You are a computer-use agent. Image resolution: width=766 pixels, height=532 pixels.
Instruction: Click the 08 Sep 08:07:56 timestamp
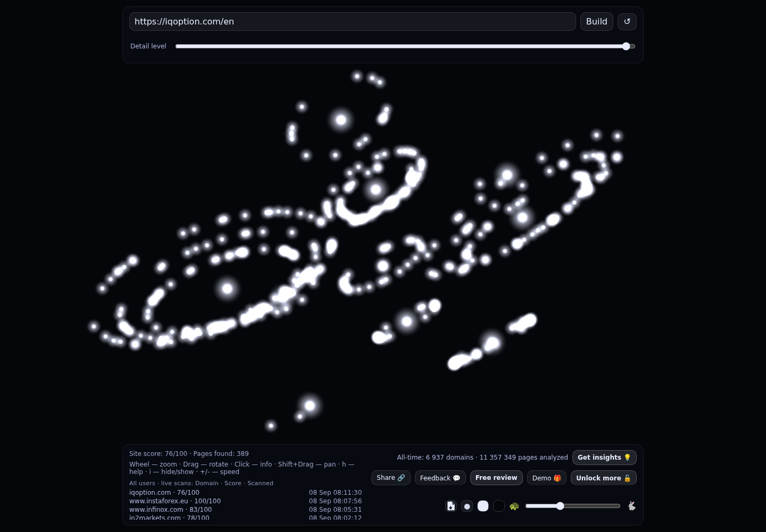tap(335, 501)
